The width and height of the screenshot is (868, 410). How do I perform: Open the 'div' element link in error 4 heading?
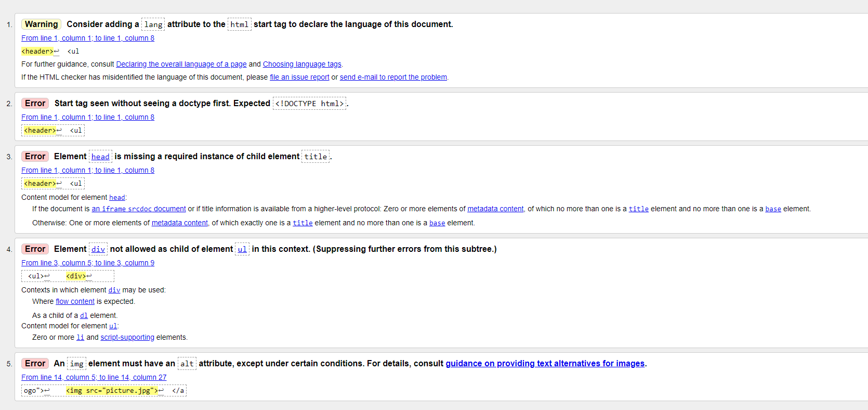click(98, 249)
